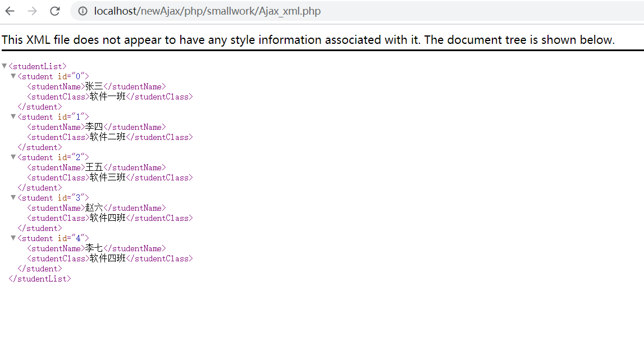Click studentClass 软件四班 under student id="4"
Image resolution: width=644 pixels, height=349 pixels.
[108, 259]
